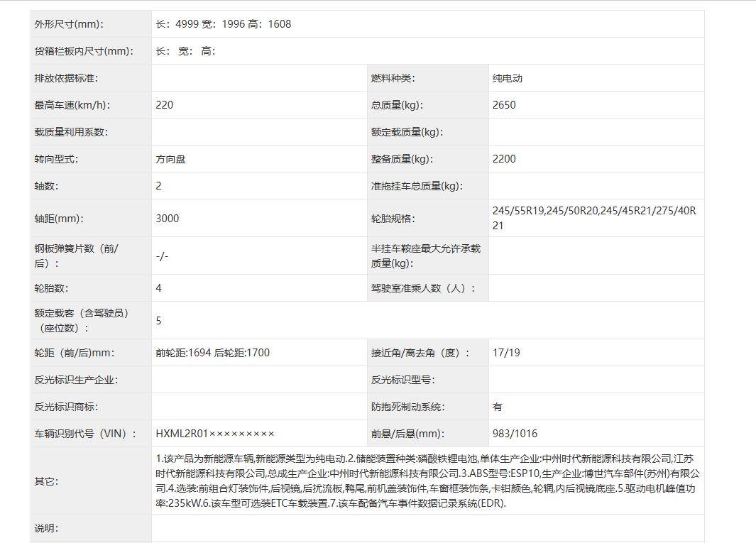The width and height of the screenshot is (756, 543).
Task: Select the 前轮距:1694 后轮距:1700 value
Action: click(x=213, y=353)
